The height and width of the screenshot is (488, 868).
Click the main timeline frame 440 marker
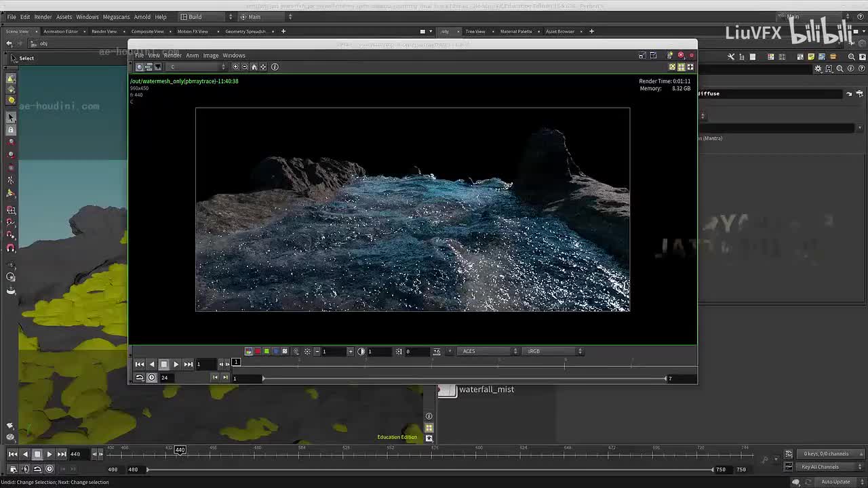click(180, 450)
